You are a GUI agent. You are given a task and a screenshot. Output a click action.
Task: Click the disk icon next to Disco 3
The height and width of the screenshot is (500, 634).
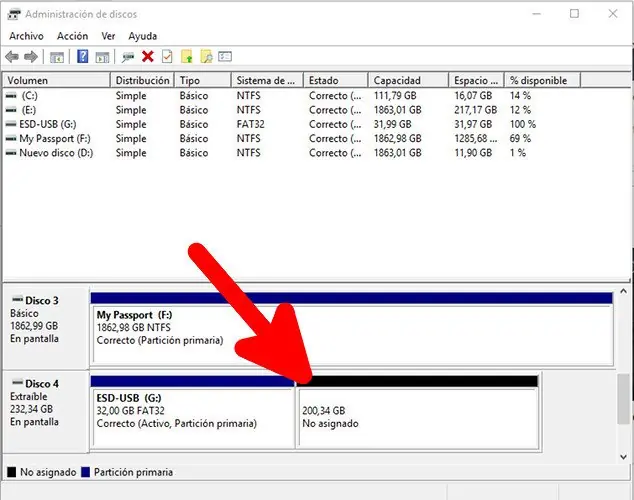pyautogui.click(x=17, y=300)
